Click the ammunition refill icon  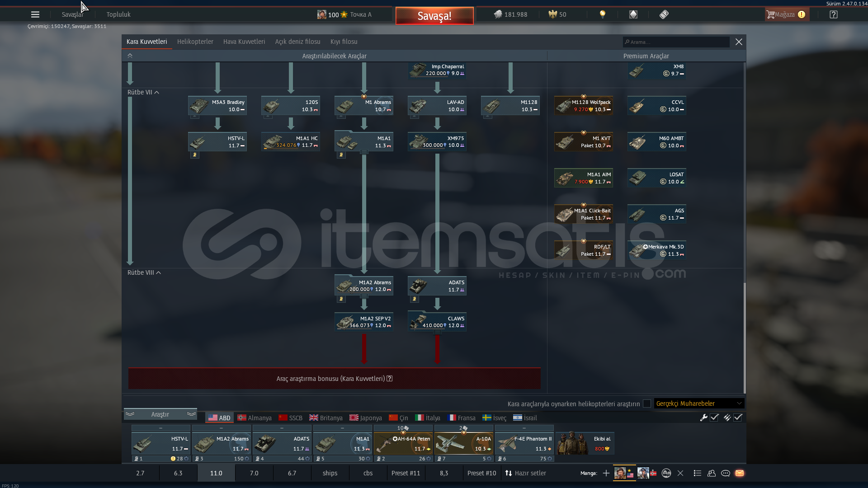(727, 418)
